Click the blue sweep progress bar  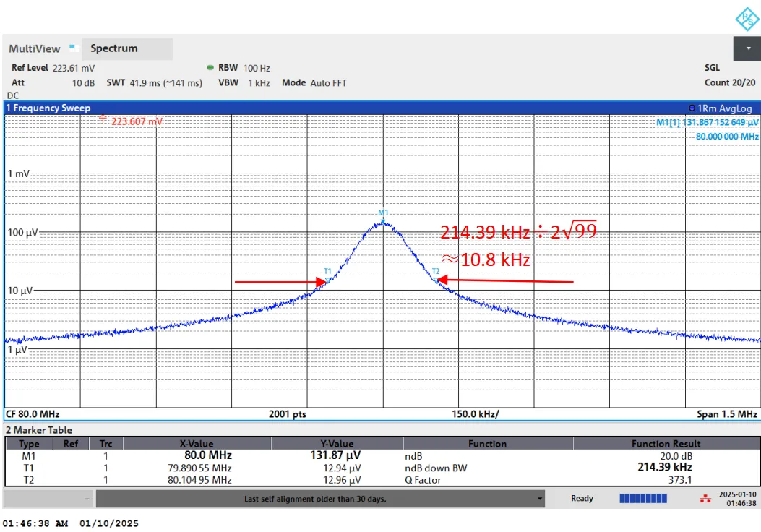click(x=642, y=499)
